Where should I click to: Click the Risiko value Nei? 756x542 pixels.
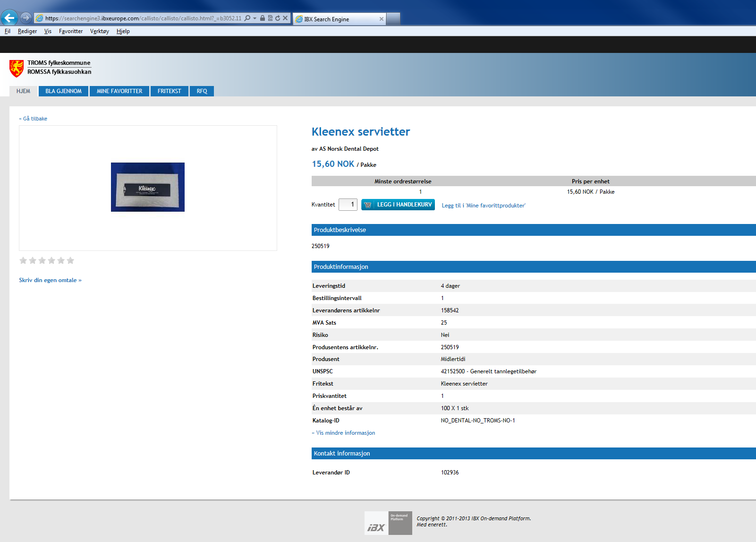tap(445, 335)
